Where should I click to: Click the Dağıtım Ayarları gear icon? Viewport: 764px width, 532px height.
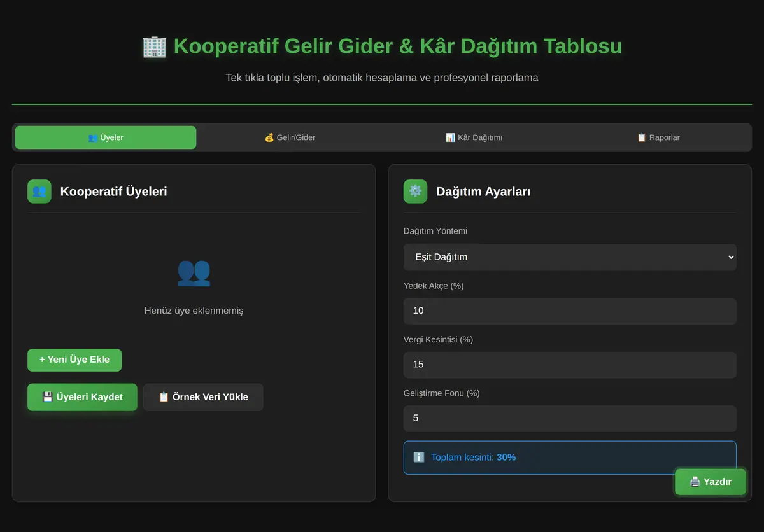pos(416,192)
